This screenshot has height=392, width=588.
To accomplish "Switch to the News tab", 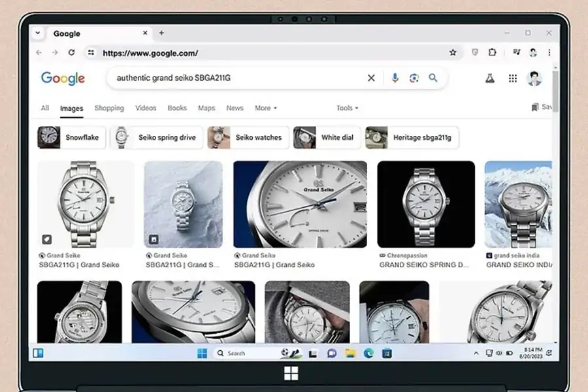I will (x=235, y=108).
